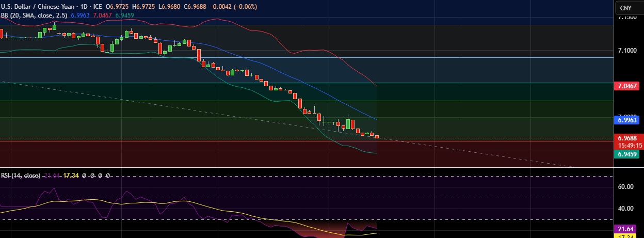644x238 pixels.
Task: Click the 40.00 RSI axis tick
Action: pos(626,209)
